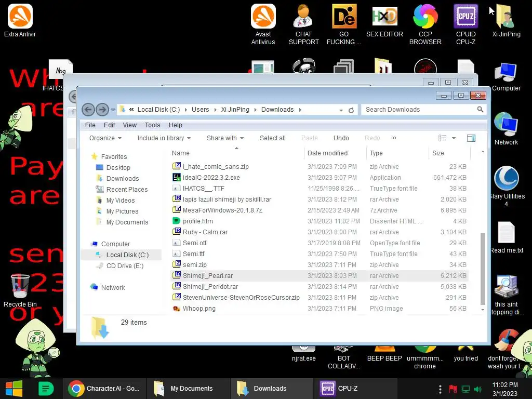Refresh the Downloads folder view
Image resolution: width=532 pixels, height=399 pixels.
tap(351, 110)
